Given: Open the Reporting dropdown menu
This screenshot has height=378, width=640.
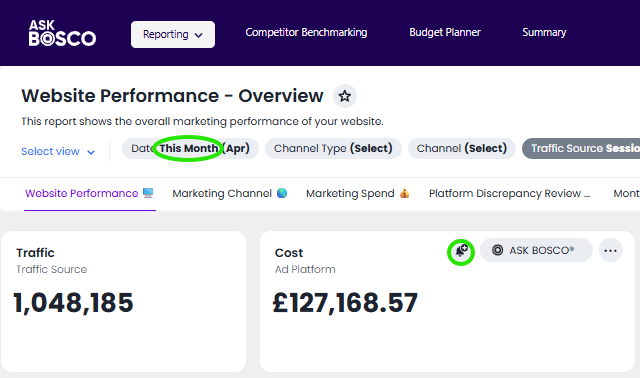Looking at the screenshot, I should click(173, 34).
